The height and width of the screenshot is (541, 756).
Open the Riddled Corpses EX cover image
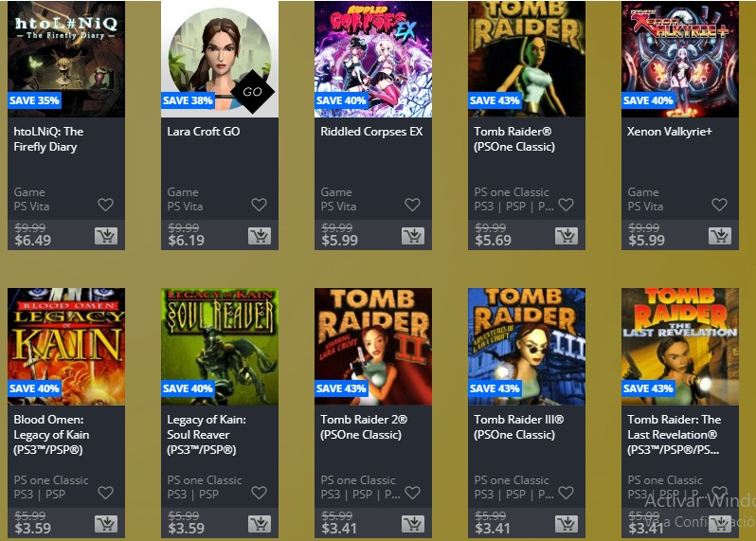coord(373,59)
